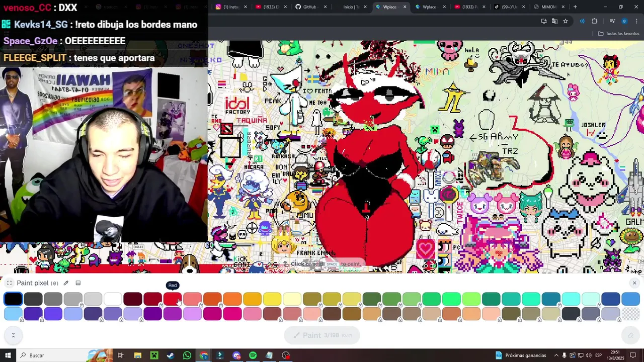
Task: Close the GitHub tab
Action: [325, 7]
